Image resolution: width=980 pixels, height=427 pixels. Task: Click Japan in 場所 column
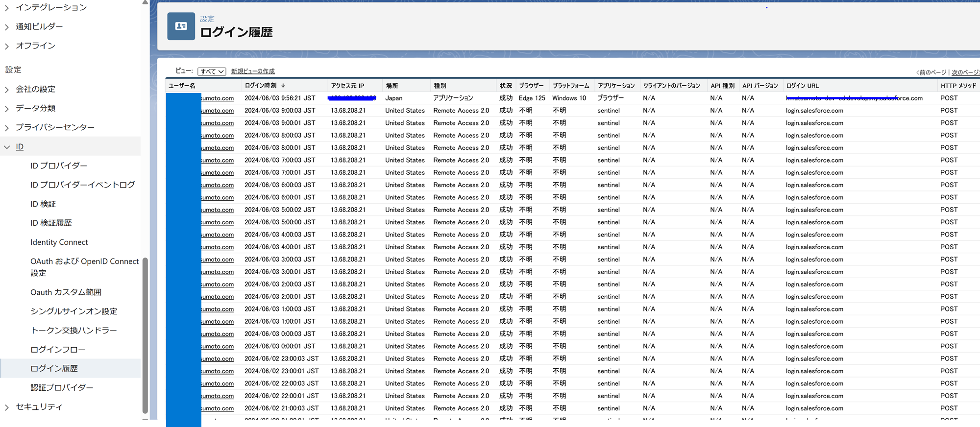tap(394, 98)
